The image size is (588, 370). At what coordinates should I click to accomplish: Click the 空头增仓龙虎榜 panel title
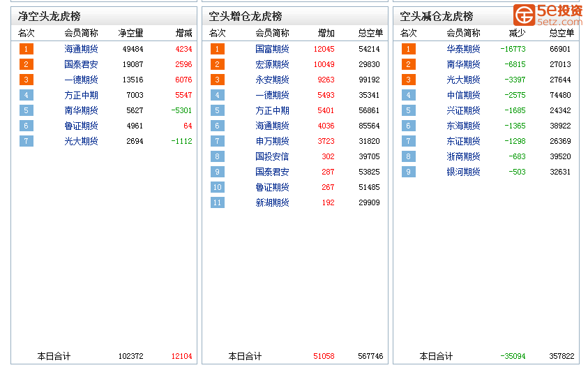(245, 16)
